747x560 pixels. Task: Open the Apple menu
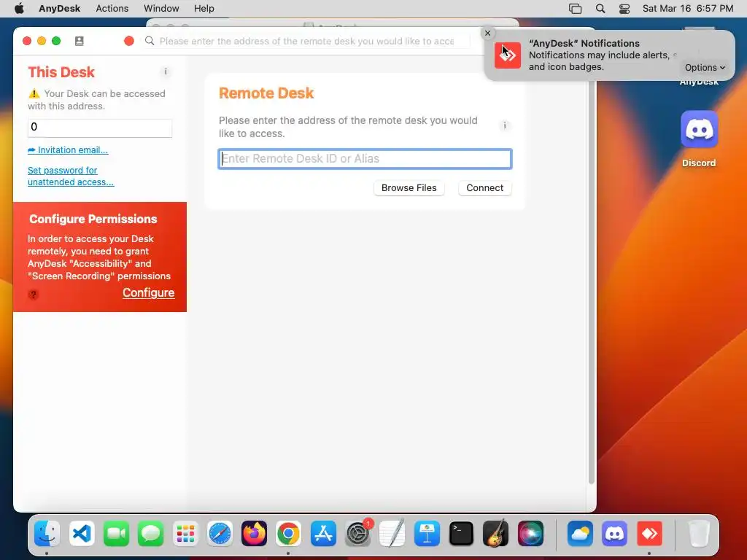pos(19,9)
